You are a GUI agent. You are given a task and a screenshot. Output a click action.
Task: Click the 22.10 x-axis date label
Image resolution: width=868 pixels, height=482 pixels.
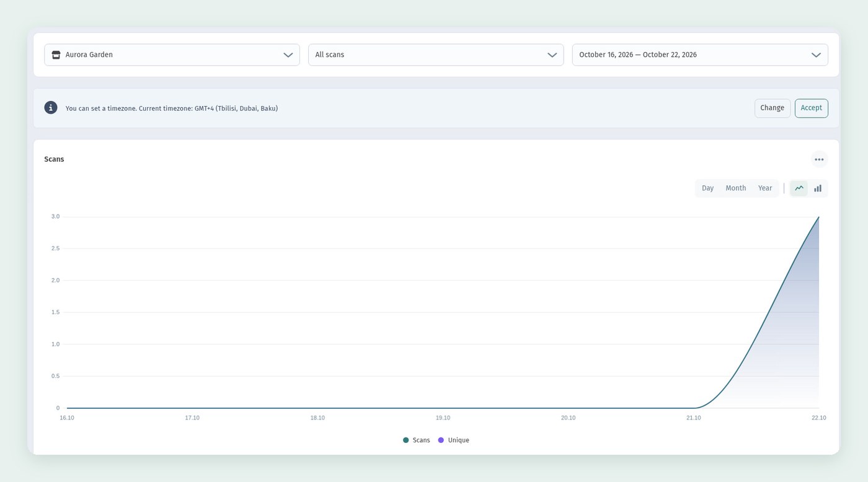pyautogui.click(x=819, y=418)
